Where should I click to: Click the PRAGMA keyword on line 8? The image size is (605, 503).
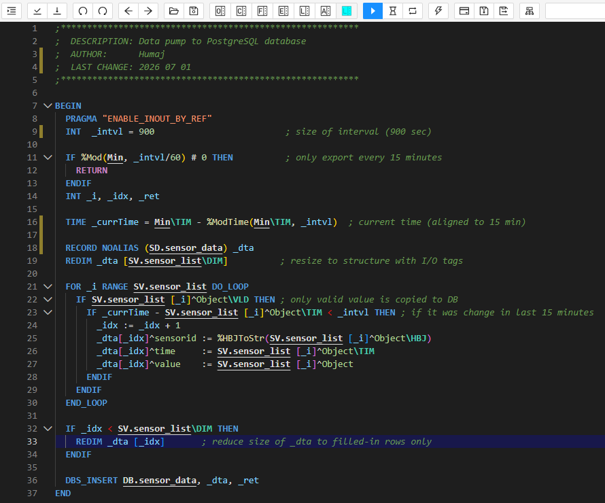81,119
